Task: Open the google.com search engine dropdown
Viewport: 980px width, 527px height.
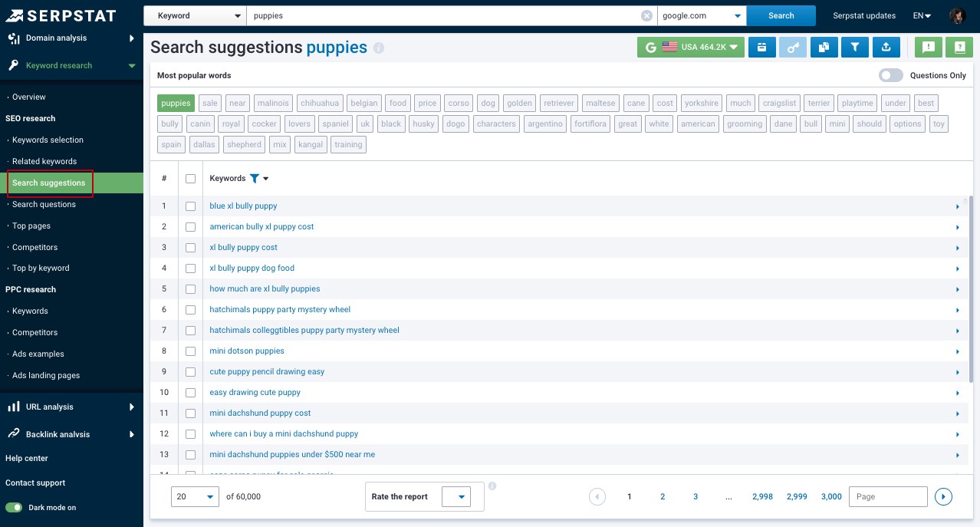Action: point(702,15)
